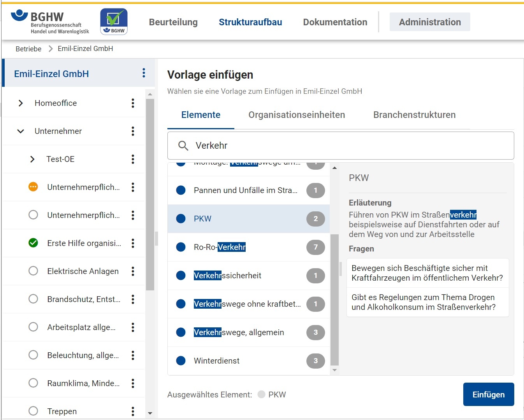
Task: Expand the Test-OE tree node
Action: tap(32, 159)
